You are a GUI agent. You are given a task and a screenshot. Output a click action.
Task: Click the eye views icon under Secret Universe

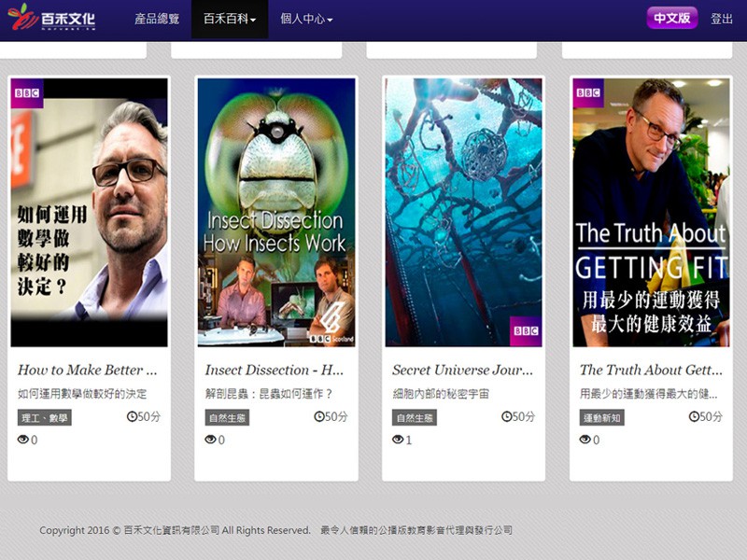coord(398,440)
